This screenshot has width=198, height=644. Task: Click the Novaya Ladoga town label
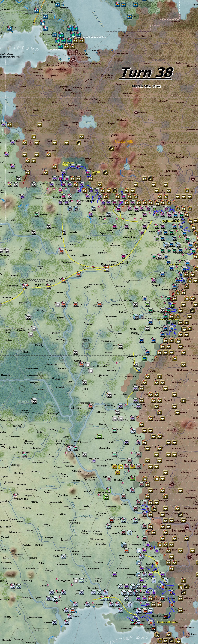point(120,53)
